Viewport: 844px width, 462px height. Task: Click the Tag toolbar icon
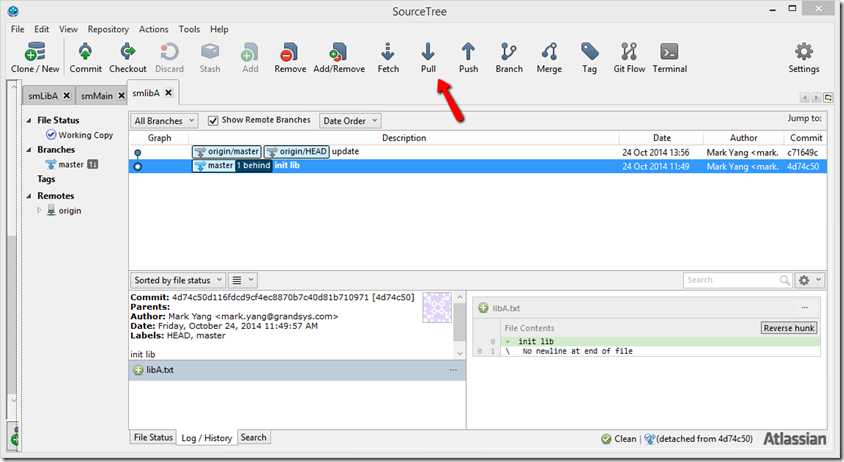[589, 58]
